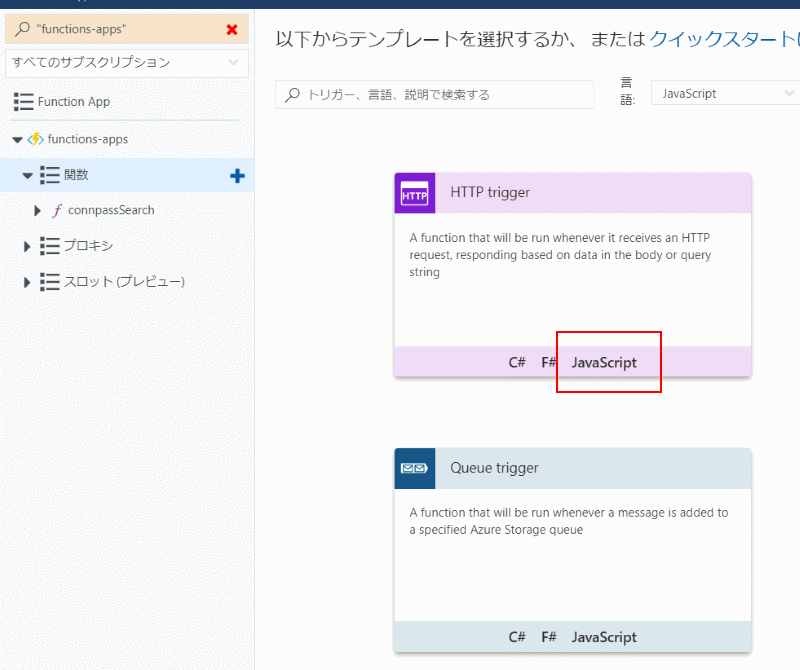The image size is (800, 670).
Task: Clear the functions-apps search with the red X
Action: [233, 29]
